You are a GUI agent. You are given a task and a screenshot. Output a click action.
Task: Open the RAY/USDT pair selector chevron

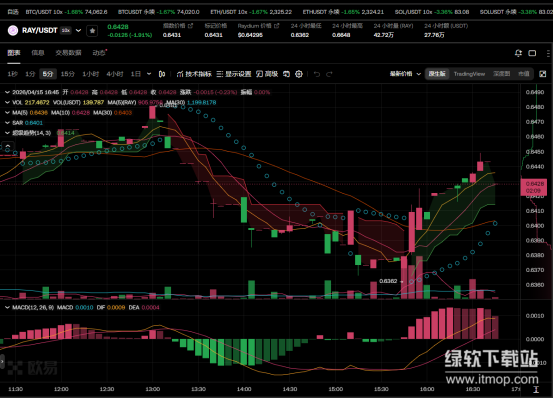coord(78,31)
